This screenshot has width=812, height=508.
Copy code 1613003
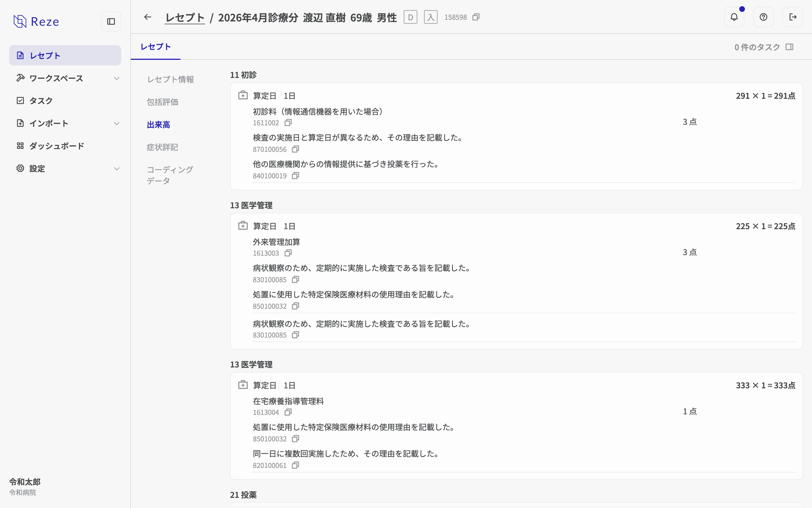click(x=288, y=253)
